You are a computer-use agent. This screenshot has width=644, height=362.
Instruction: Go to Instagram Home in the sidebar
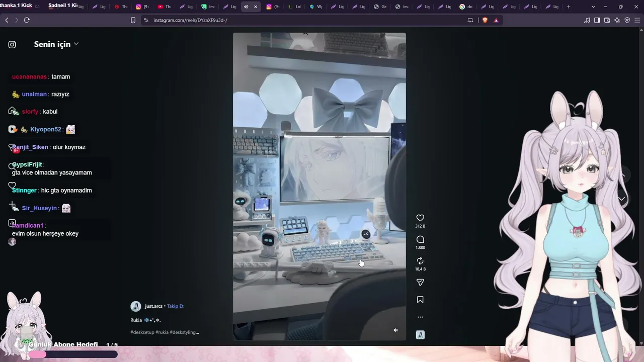tap(12, 111)
